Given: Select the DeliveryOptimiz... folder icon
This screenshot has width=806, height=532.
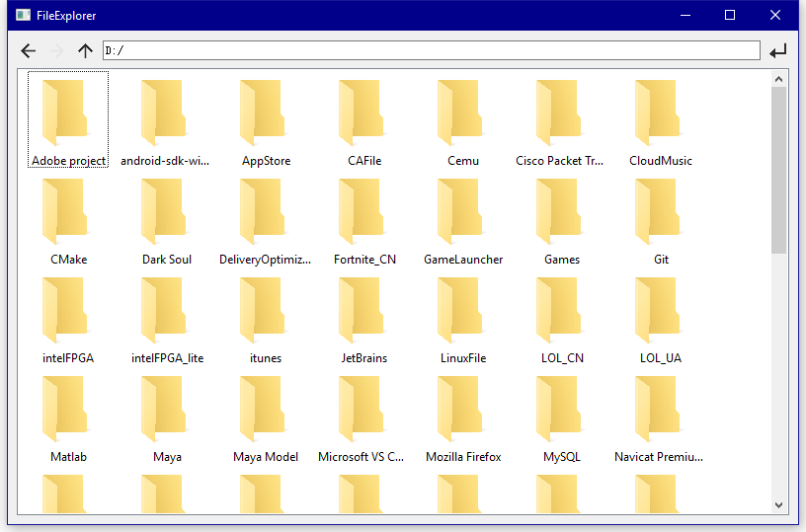Looking at the screenshot, I should coord(262,211).
